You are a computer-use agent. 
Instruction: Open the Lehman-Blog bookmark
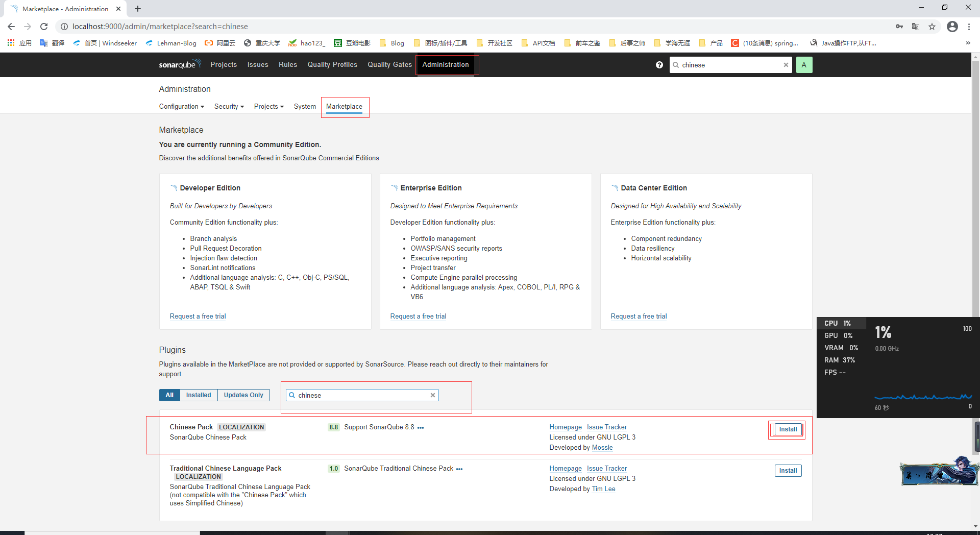171,43
